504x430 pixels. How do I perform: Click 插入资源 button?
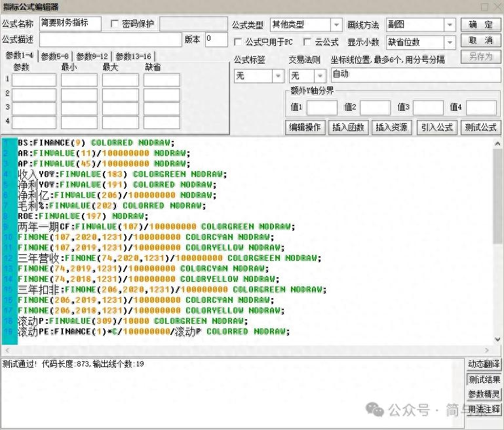[391, 127]
